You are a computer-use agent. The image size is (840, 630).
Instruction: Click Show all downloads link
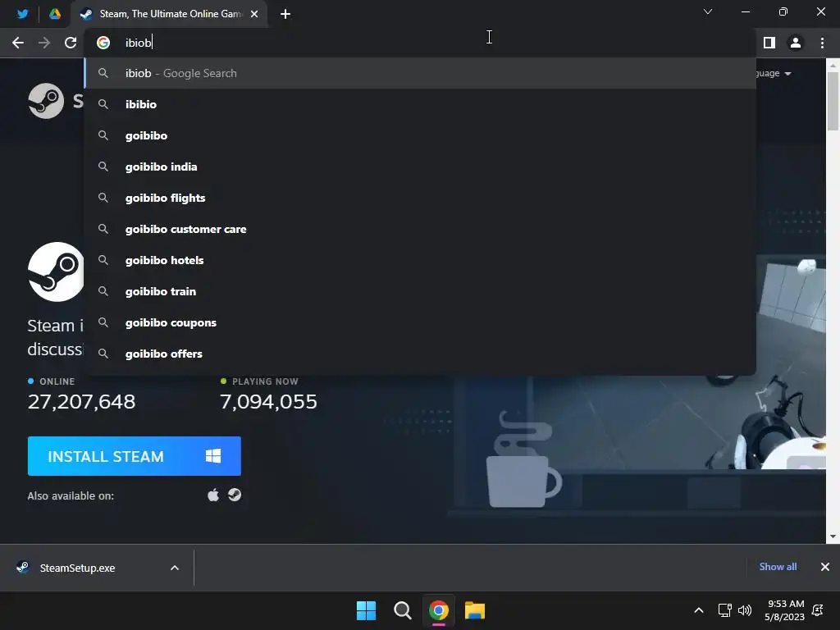point(778,567)
